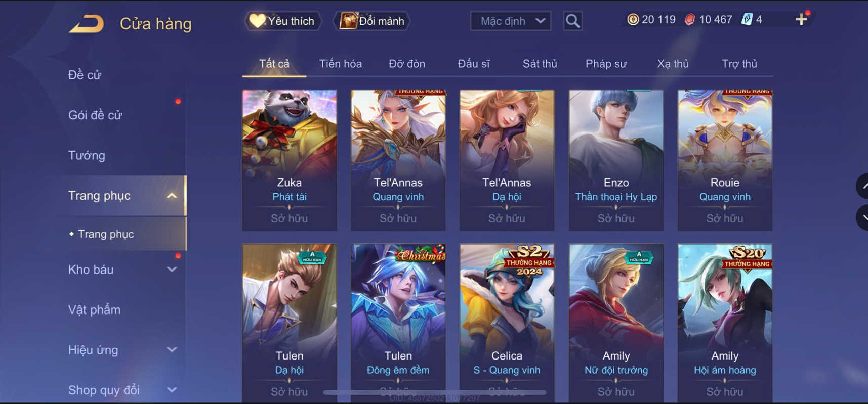
Task: Tap the plus icon to add currency
Action: point(801,19)
